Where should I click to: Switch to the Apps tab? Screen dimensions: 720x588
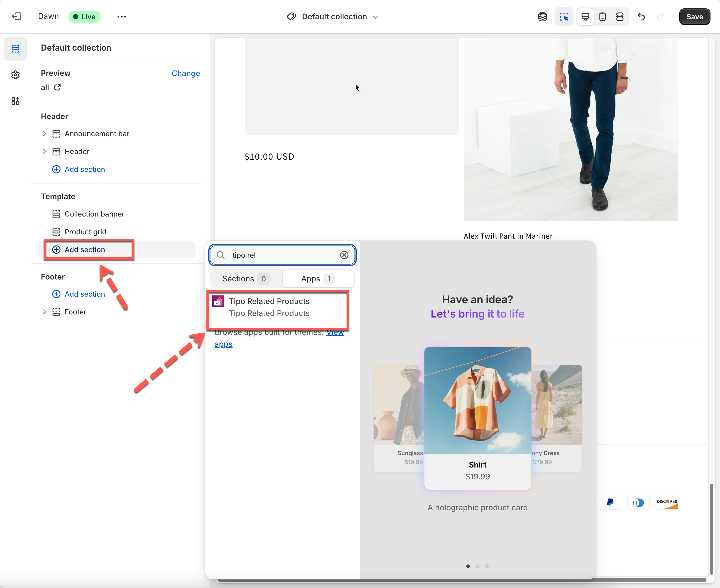[318, 279]
